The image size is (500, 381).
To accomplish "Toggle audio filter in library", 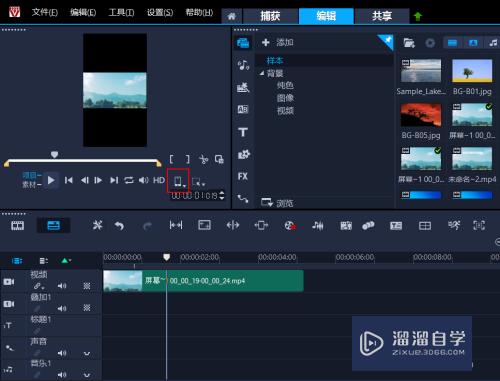I will pyautogui.click(x=493, y=43).
